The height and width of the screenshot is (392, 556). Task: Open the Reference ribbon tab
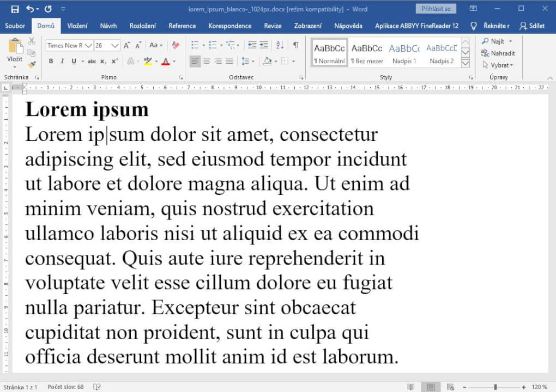pos(182,26)
